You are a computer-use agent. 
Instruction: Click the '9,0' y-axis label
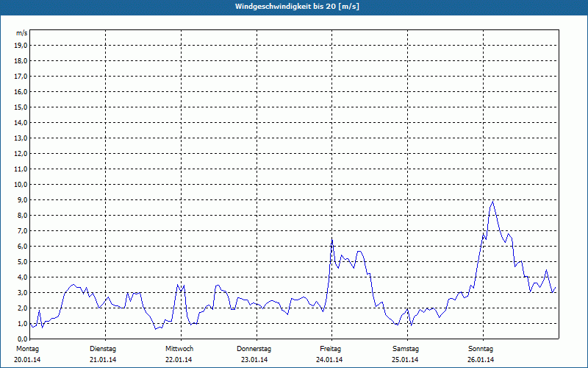22,199
